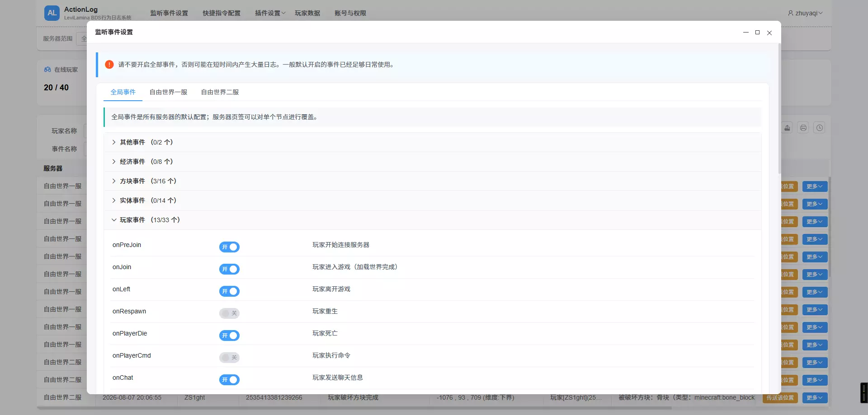This screenshot has width=868, height=415.
Task: Click the description text 玩家发送聊天信息
Action: click(x=338, y=378)
